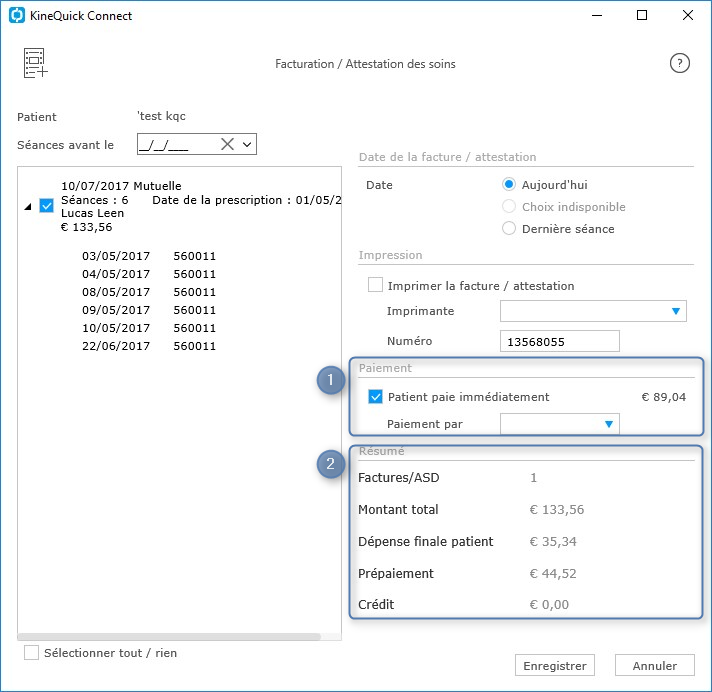Select the Choix indisponible radio button
This screenshot has width=712, height=692.
click(509, 206)
